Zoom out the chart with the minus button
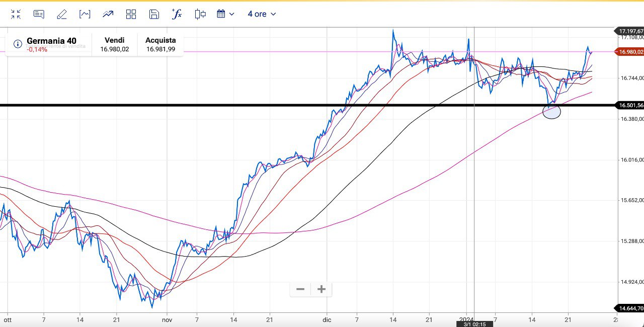 pos(300,289)
